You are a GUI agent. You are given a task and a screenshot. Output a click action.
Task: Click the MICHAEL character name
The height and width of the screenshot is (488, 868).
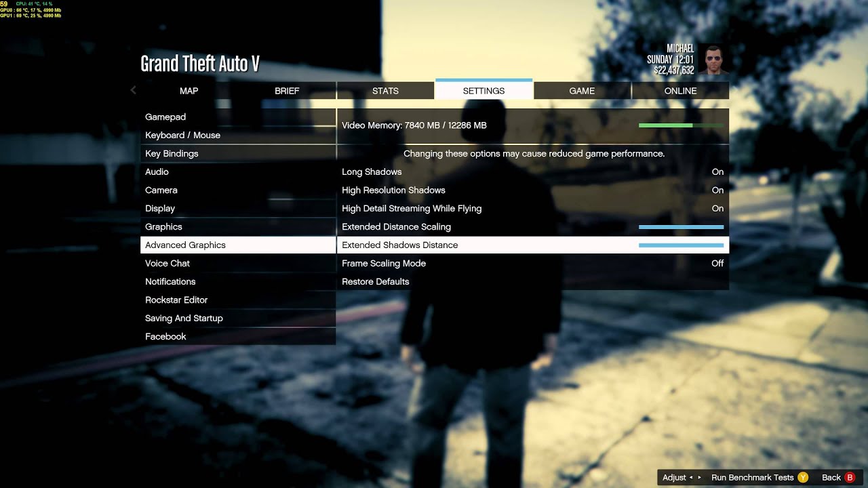click(680, 49)
